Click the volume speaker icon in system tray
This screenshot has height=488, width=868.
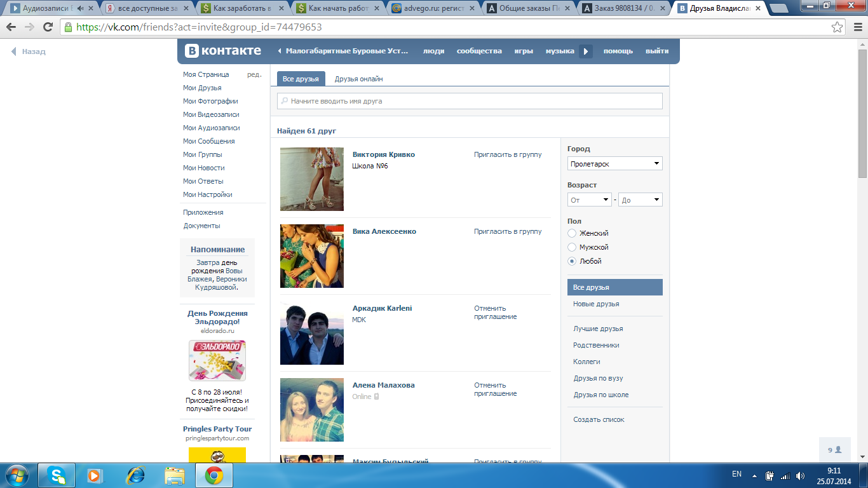(800, 475)
